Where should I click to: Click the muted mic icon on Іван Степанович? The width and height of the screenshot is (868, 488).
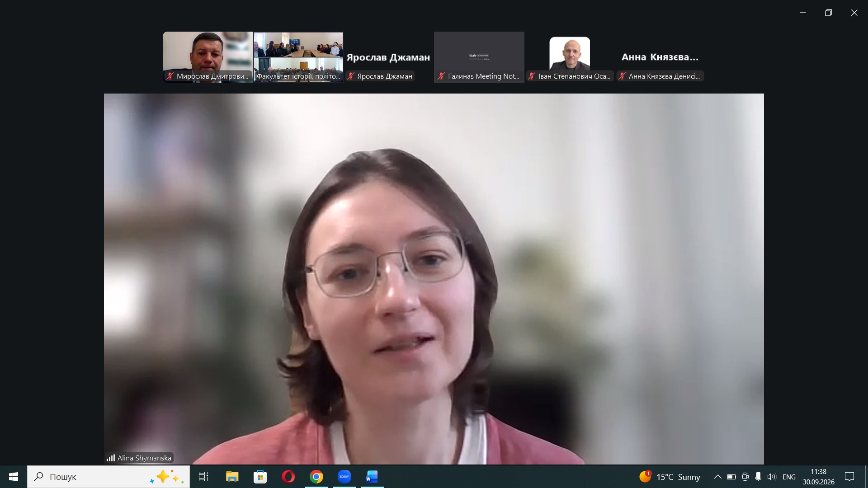(532, 76)
